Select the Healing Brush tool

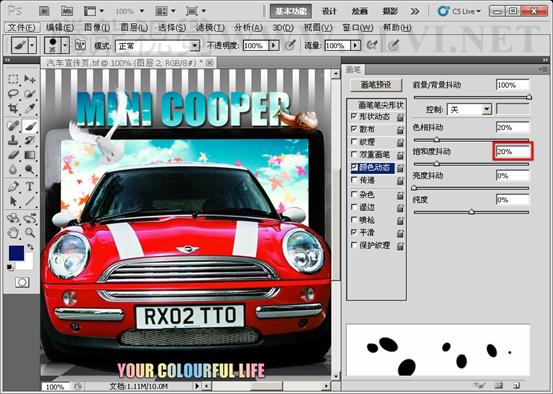pyautogui.click(x=13, y=126)
